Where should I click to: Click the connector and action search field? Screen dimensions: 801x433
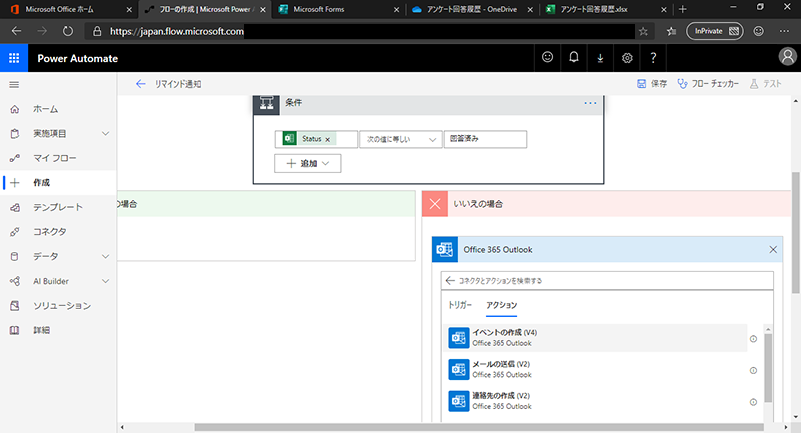click(610, 281)
